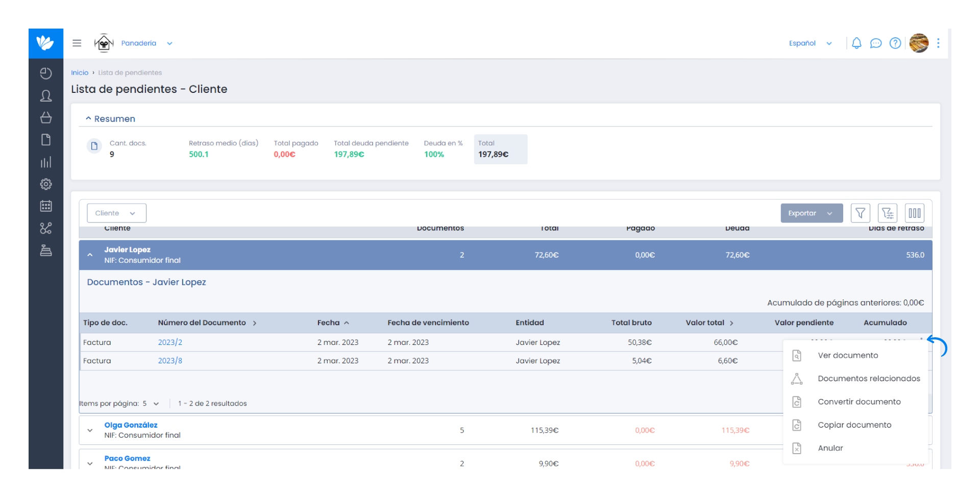Sort by the Fecha column header
980x497 pixels.
(x=333, y=323)
